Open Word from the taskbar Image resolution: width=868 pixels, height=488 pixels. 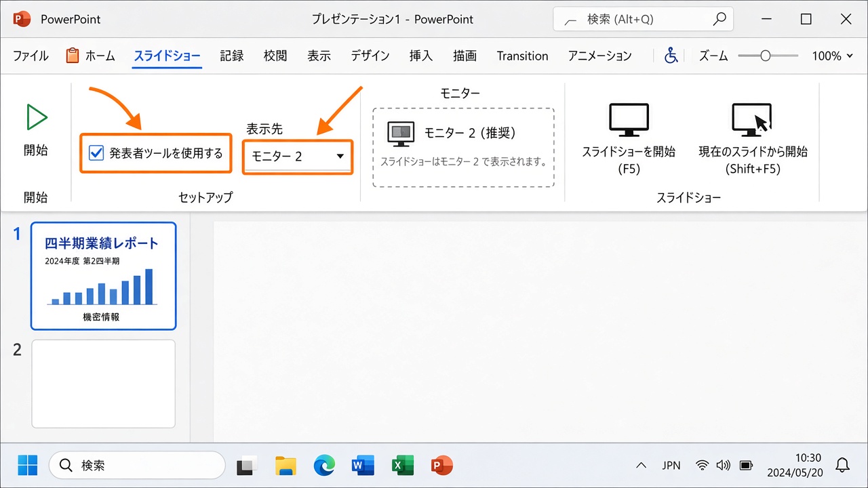363,466
